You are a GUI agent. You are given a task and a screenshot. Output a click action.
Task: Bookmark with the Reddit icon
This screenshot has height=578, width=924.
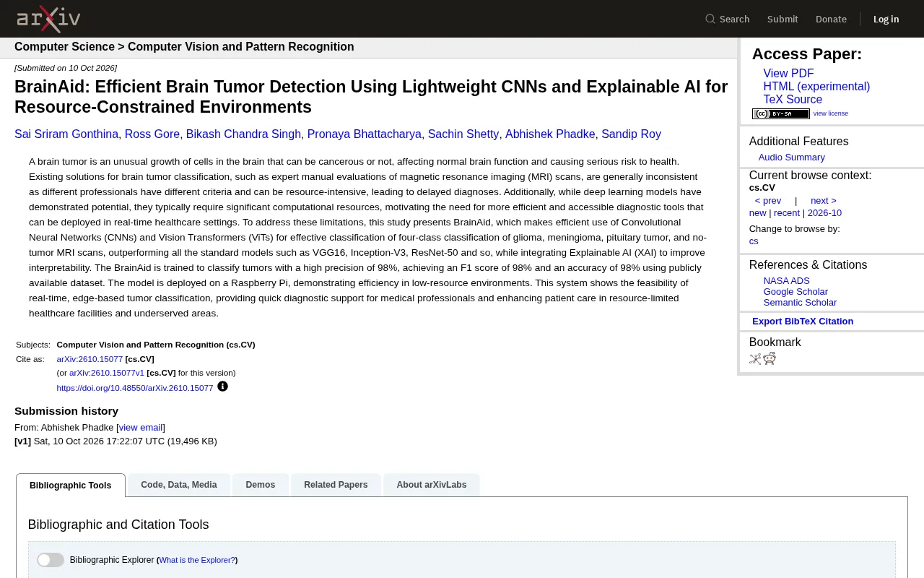coord(770,358)
